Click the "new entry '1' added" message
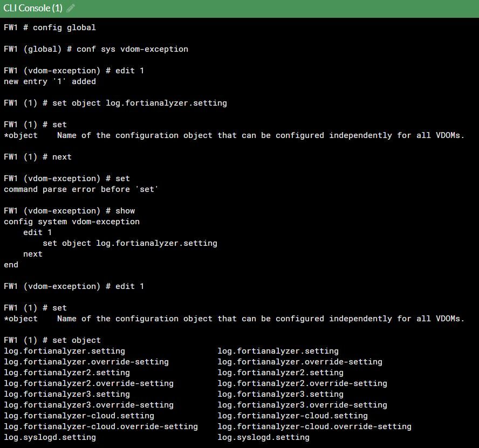Viewport: 479px width, 448px height. (x=50, y=81)
